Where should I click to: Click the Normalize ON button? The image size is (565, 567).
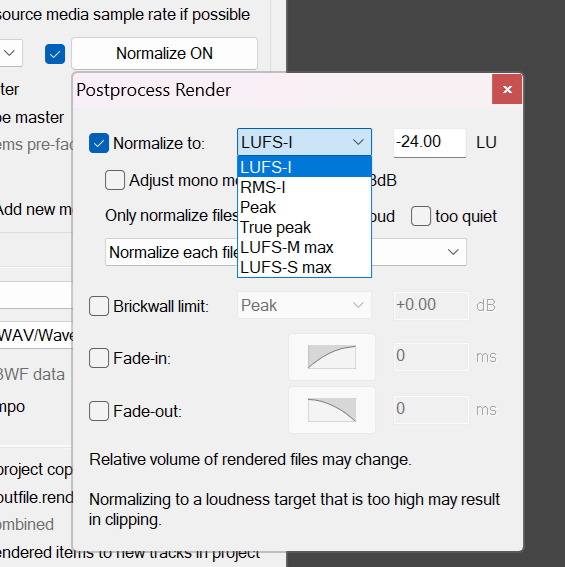click(165, 54)
